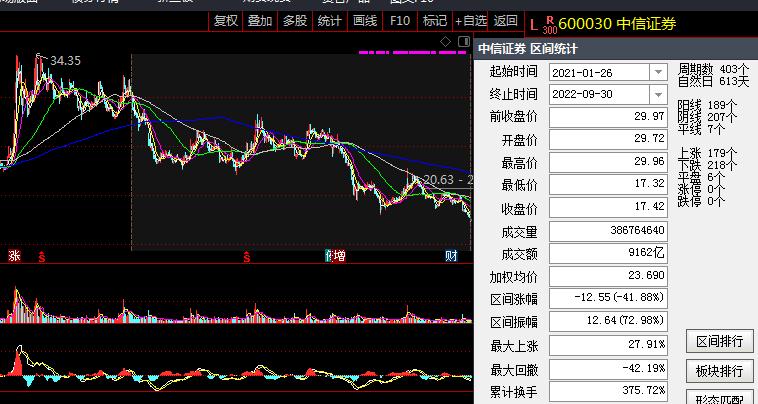Viewport: 758px width, 404px height.
Task: Click the R 300 margin index icon
Action: point(550,25)
